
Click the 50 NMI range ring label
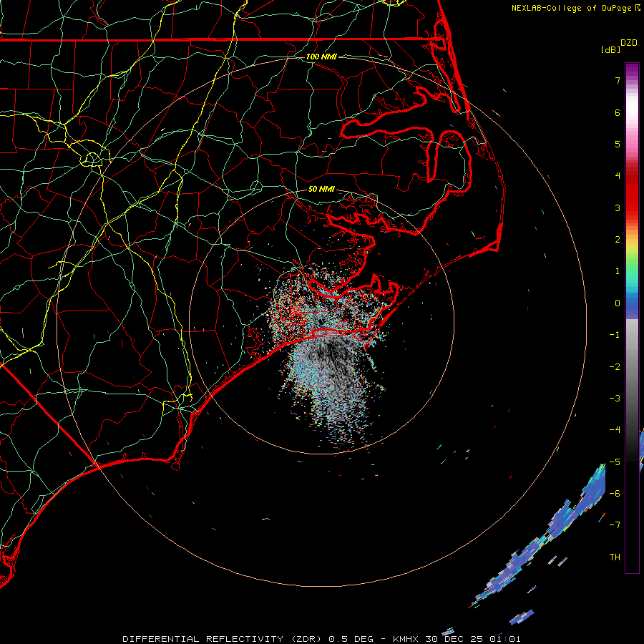321,189
